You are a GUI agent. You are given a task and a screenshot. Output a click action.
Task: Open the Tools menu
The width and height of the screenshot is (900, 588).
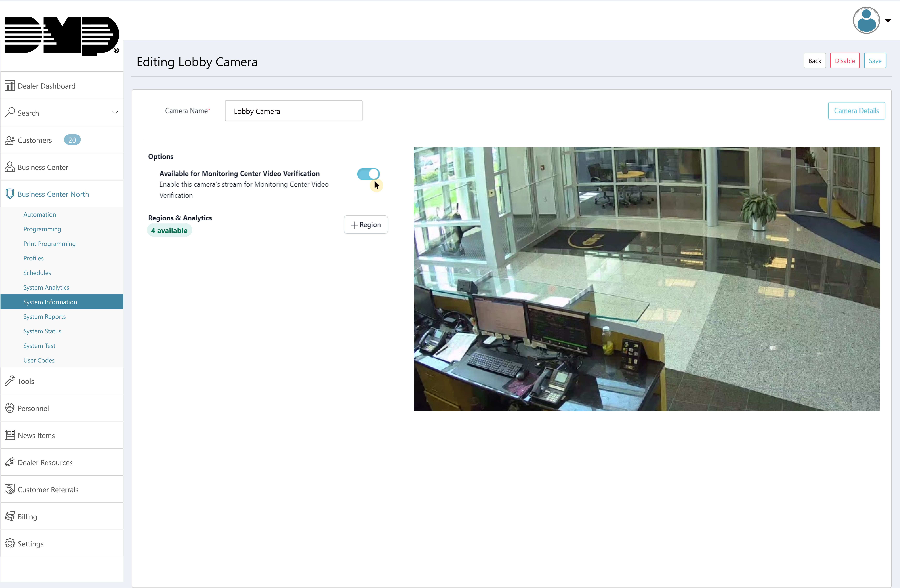point(62,381)
